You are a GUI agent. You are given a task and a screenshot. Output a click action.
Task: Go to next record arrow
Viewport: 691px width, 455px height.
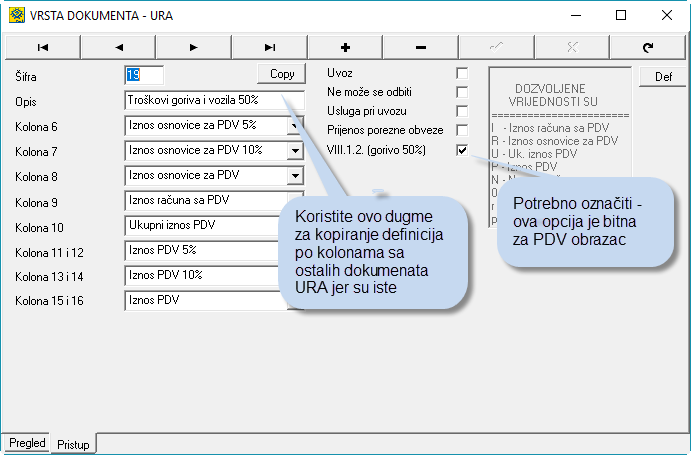pyautogui.click(x=193, y=47)
